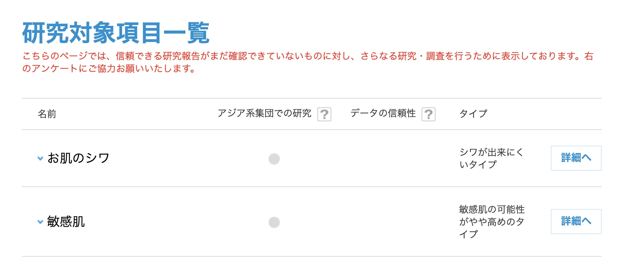Click the question mark icon beside データの信頼性
Viewport: 644px width, 274px height.
click(x=429, y=114)
